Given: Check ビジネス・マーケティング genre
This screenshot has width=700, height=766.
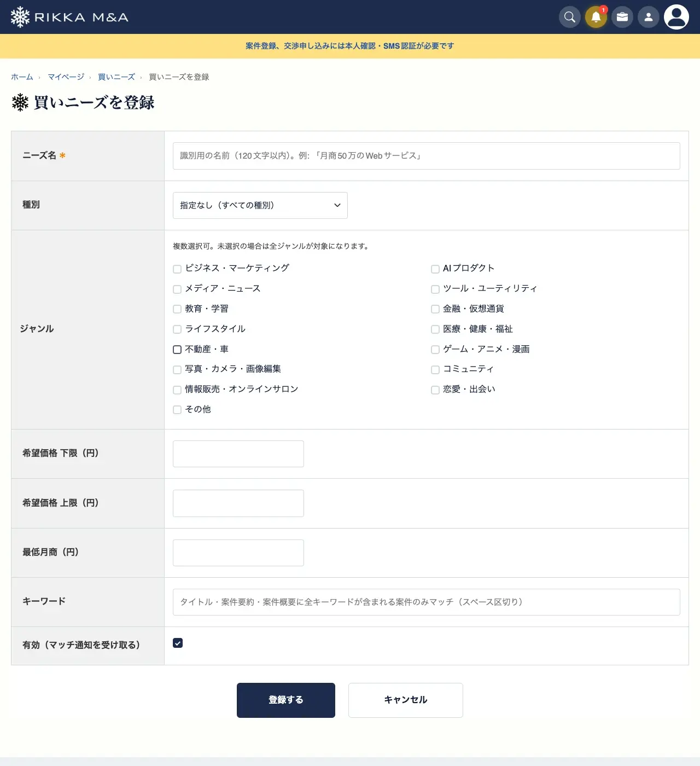Looking at the screenshot, I should [x=177, y=269].
